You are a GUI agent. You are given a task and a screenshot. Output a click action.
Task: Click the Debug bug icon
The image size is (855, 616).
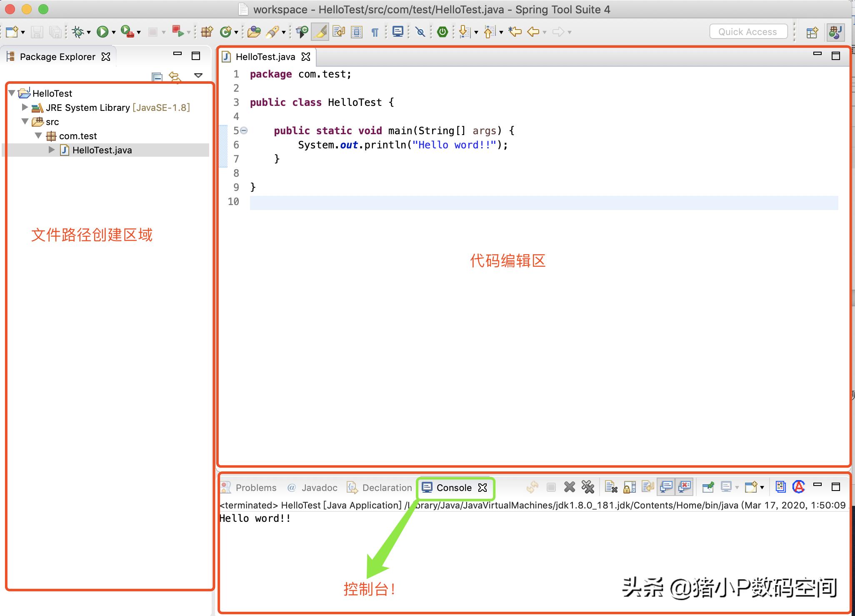click(x=78, y=32)
